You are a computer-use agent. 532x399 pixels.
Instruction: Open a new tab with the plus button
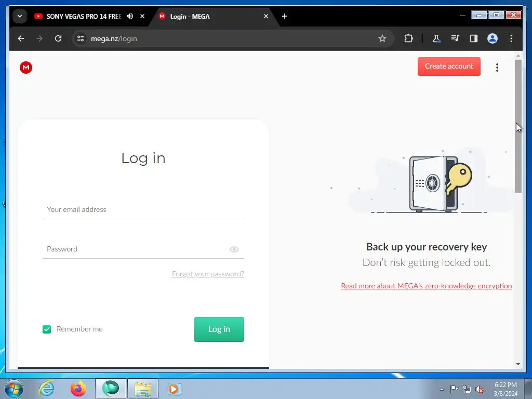click(285, 16)
